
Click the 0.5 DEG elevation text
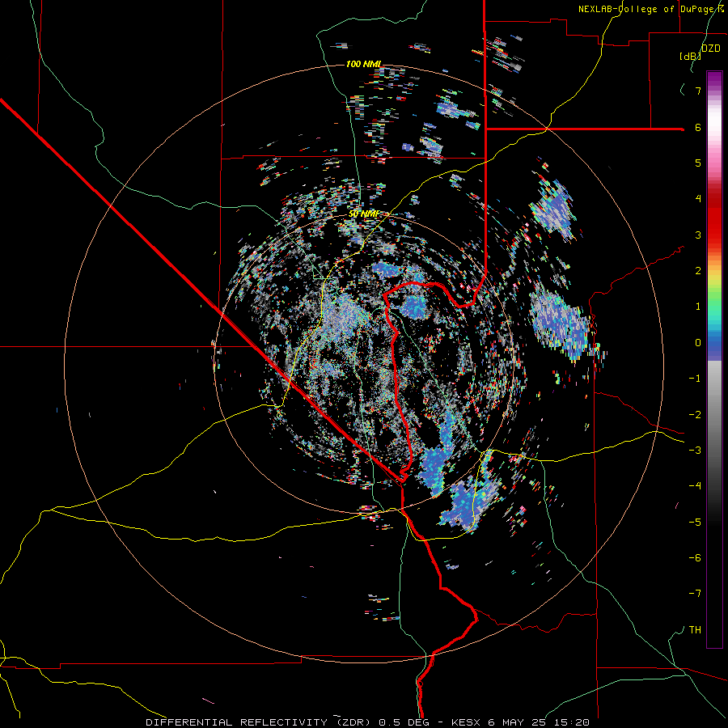click(404, 722)
